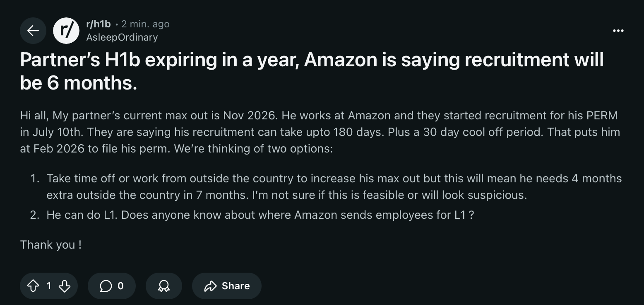Open the three-dot post options menu

[618, 31]
